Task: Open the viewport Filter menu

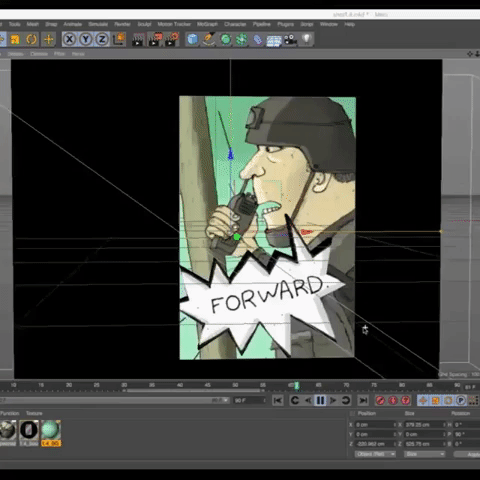Action: point(59,54)
